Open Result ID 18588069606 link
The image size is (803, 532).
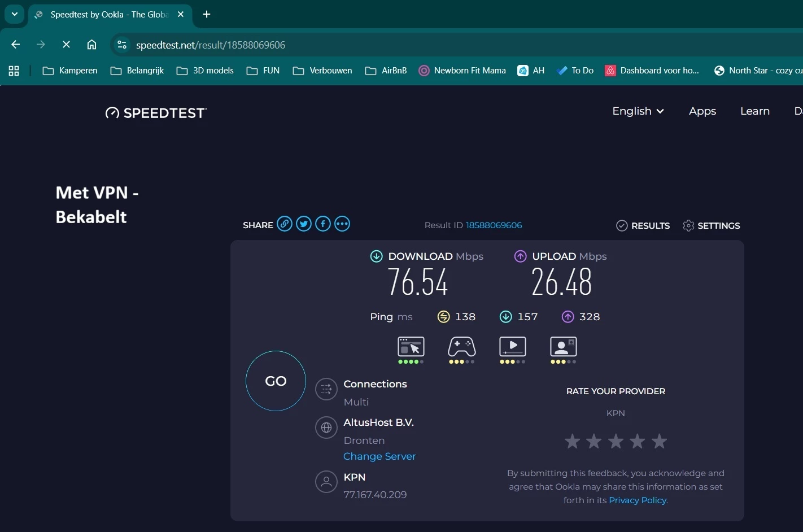[x=494, y=225]
